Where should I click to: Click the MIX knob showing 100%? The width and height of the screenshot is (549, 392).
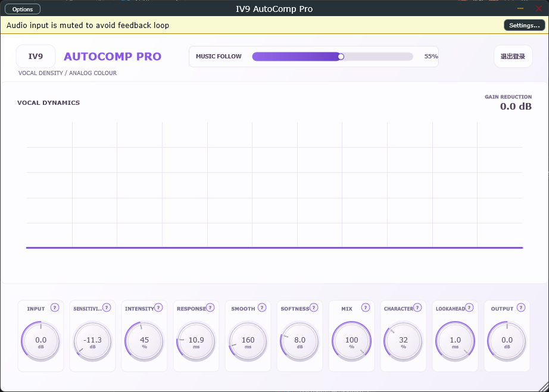351,341
